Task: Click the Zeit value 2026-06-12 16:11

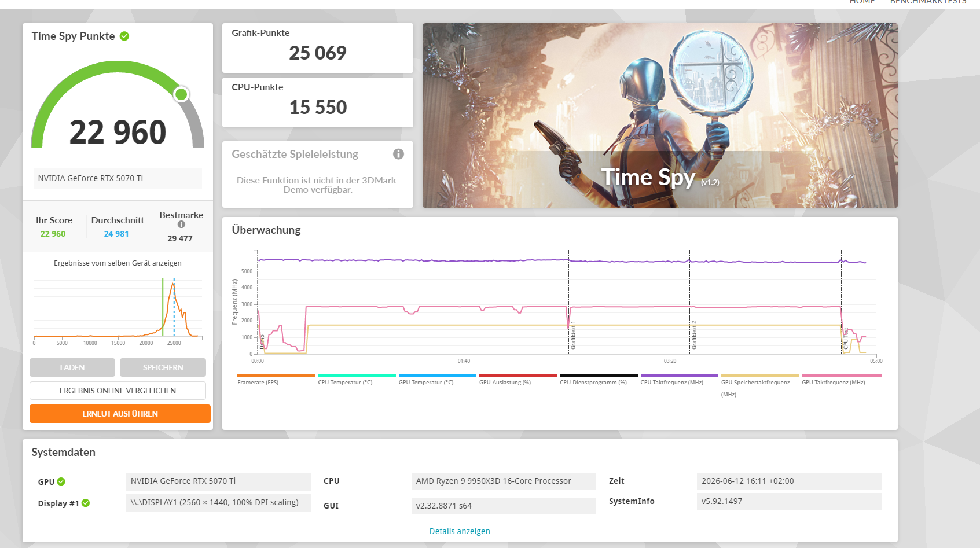Action: (x=790, y=481)
